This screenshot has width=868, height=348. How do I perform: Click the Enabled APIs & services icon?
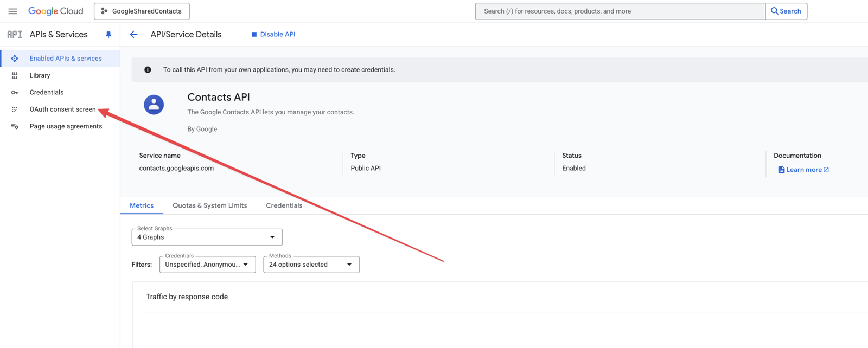15,58
